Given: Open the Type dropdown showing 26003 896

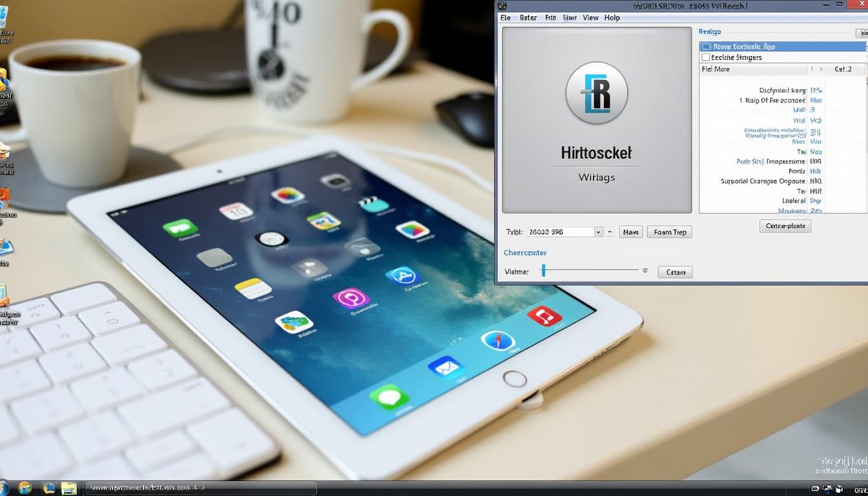Looking at the screenshot, I should click(598, 232).
